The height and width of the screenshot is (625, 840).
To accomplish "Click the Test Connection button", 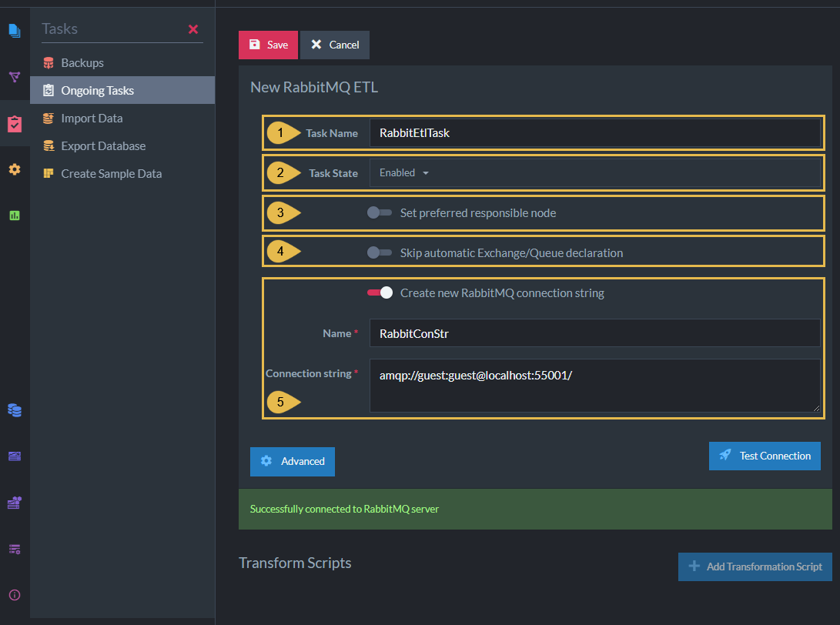I will [x=765, y=456].
